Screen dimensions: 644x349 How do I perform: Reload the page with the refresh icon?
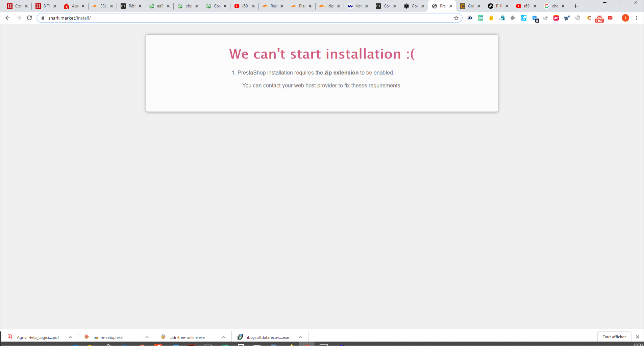pos(29,18)
